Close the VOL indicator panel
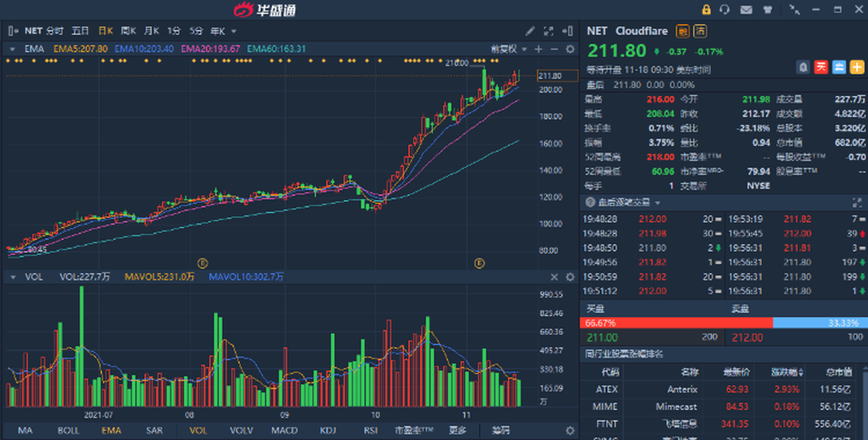This screenshot has width=868, height=440. point(555,277)
